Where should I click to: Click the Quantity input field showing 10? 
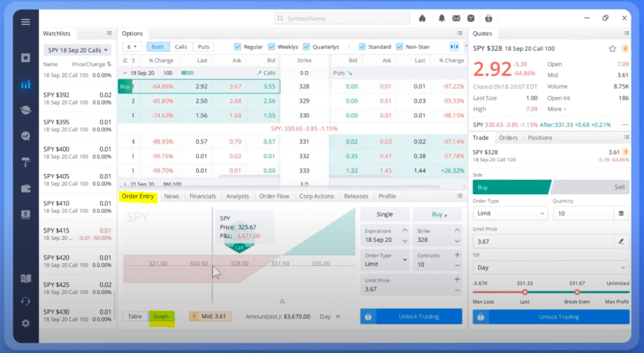pyautogui.click(x=583, y=213)
